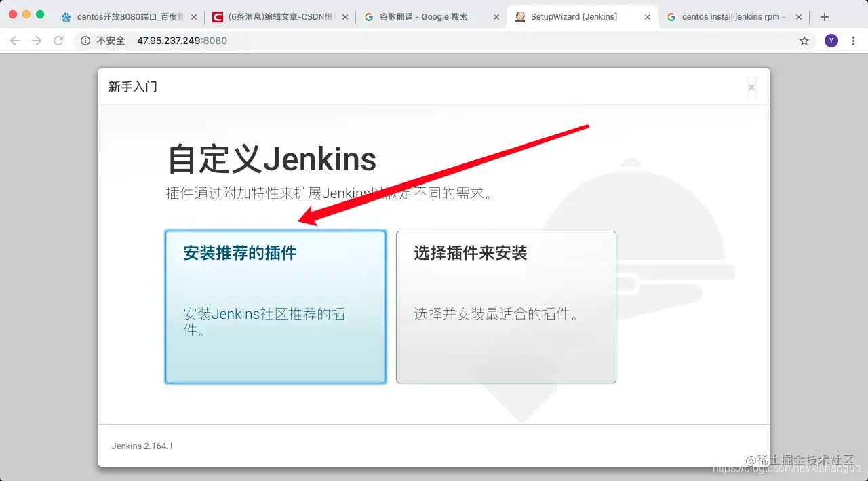This screenshot has width=868, height=481.
Task: Switch to centos开放8080端口 Baidu tab
Action: [x=129, y=17]
